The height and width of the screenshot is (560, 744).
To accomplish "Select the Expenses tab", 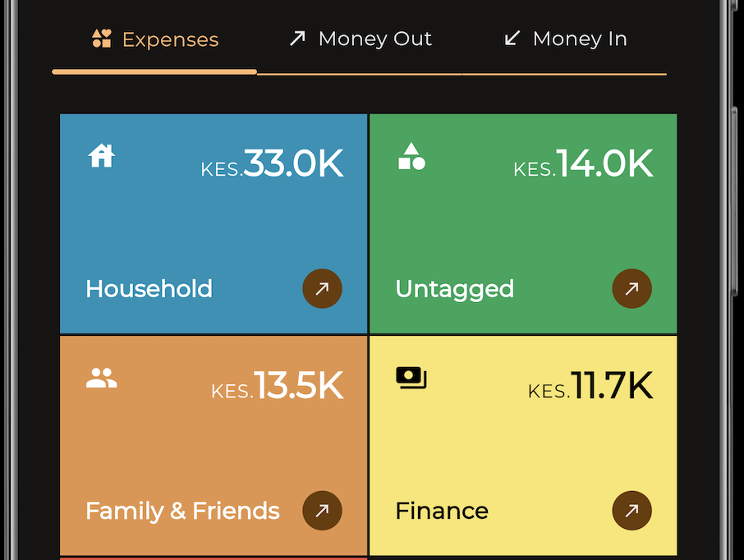I will point(155,38).
